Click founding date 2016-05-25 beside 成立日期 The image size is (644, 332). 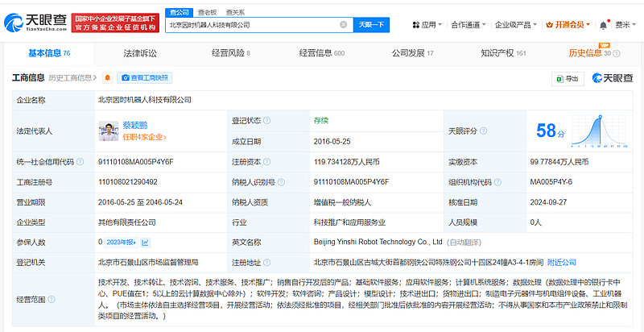[332, 141]
